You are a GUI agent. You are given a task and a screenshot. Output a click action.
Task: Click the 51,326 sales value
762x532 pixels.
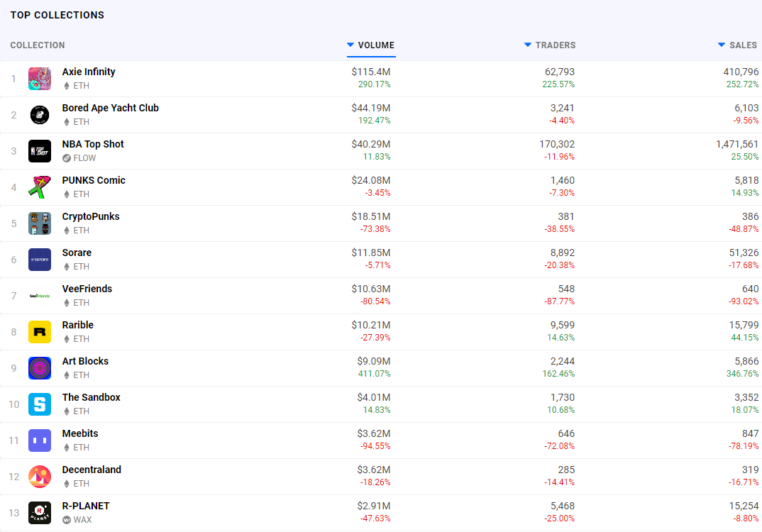[x=744, y=253]
